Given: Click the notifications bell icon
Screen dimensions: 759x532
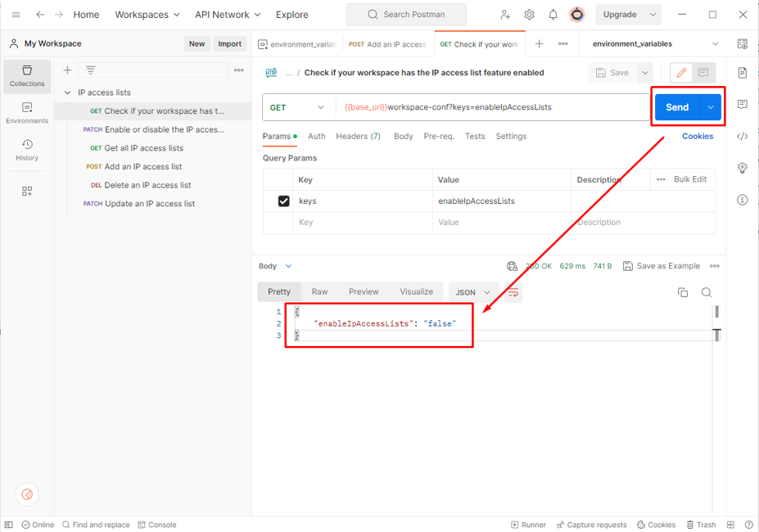Looking at the screenshot, I should (553, 15).
